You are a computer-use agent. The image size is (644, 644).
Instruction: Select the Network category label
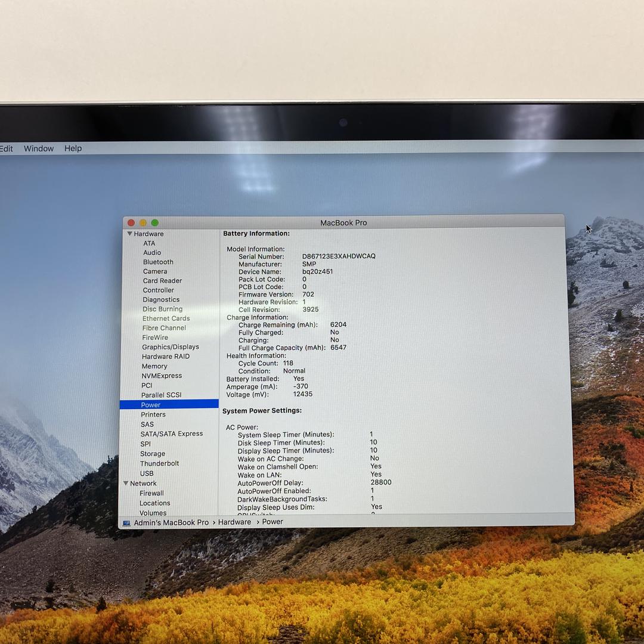click(143, 484)
